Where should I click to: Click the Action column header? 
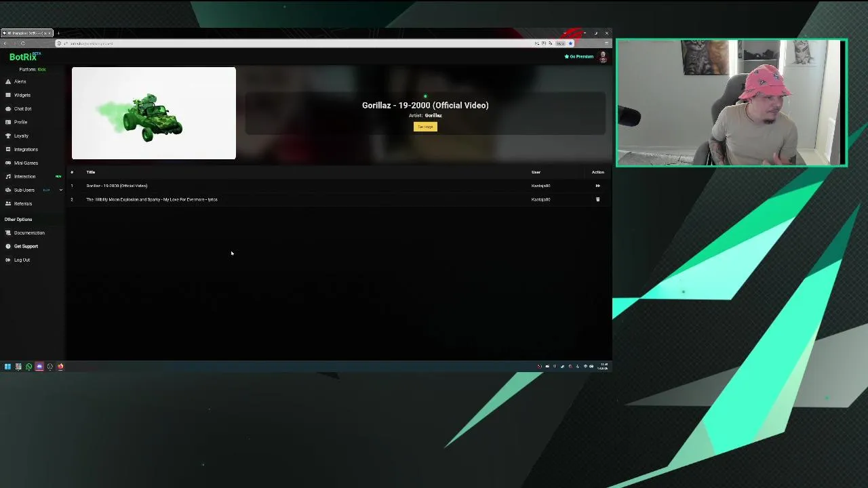tap(597, 172)
